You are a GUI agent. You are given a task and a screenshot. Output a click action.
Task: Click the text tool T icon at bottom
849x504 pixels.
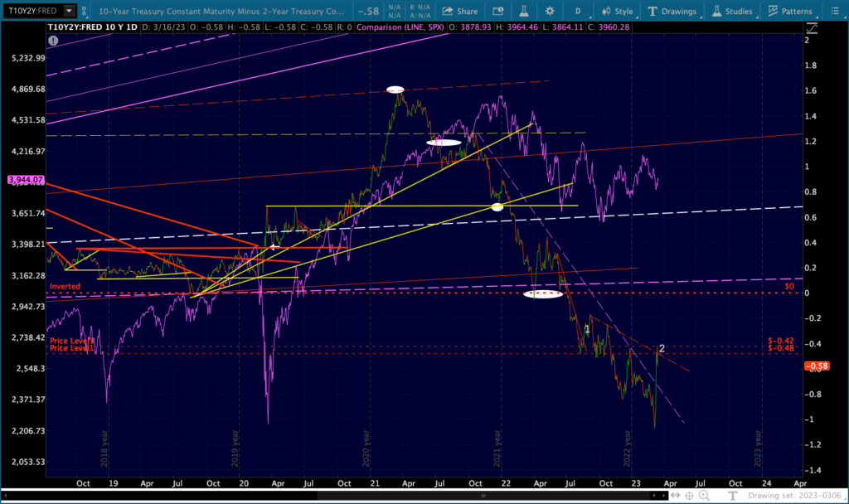pyautogui.click(x=733, y=496)
